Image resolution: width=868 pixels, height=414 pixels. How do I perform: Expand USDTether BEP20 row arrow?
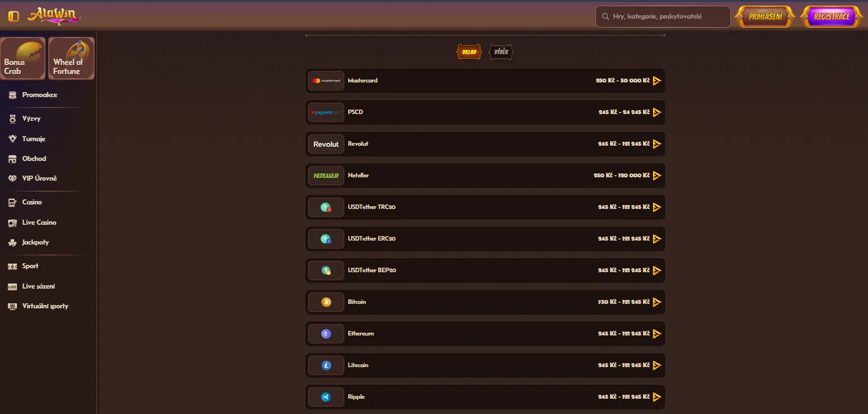(x=656, y=271)
